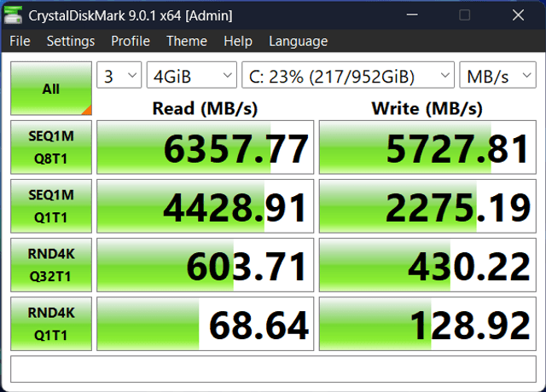Open the test count dropdown showing 3
The width and height of the screenshot is (546, 392).
pyautogui.click(x=119, y=75)
